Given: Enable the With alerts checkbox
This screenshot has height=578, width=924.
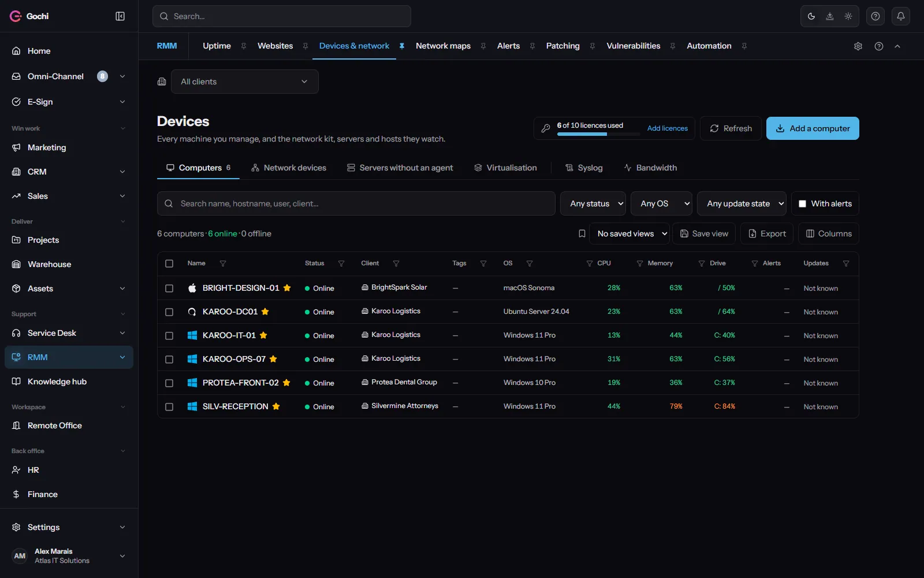Looking at the screenshot, I should tap(802, 203).
